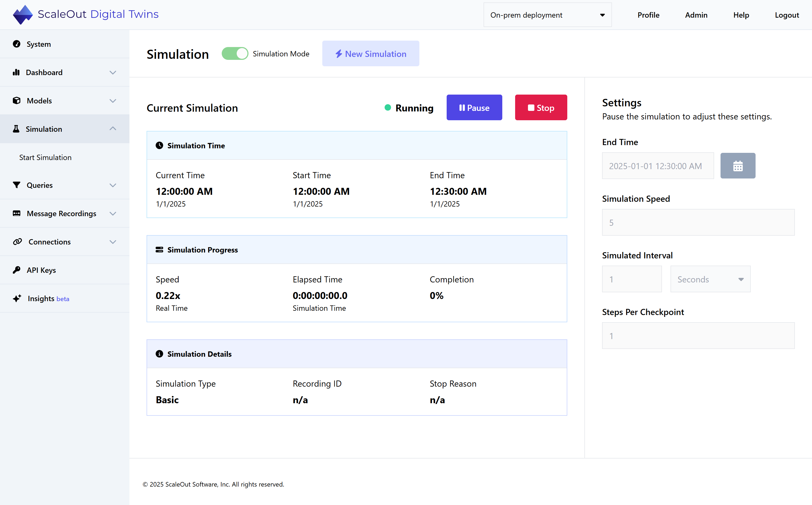Click the Elapsed Time value 0:00:00:00.0

pyautogui.click(x=320, y=296)
